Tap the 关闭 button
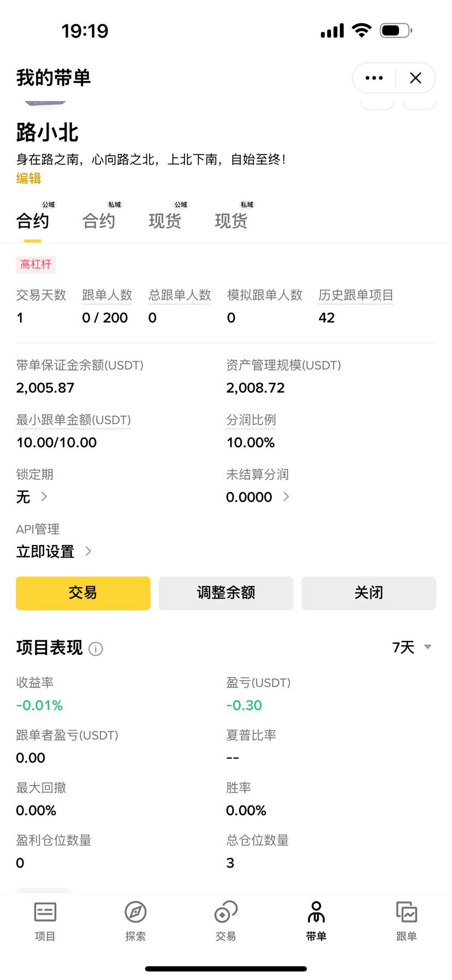 (368, 593)
